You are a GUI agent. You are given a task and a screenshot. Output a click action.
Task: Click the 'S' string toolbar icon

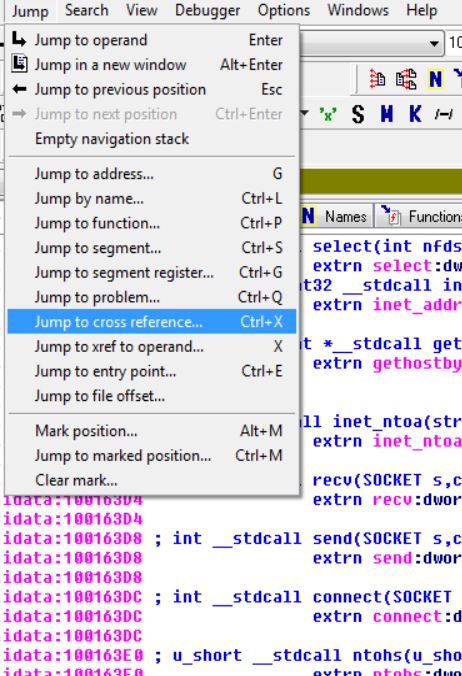pyautogui.click(x=358, y=115)
